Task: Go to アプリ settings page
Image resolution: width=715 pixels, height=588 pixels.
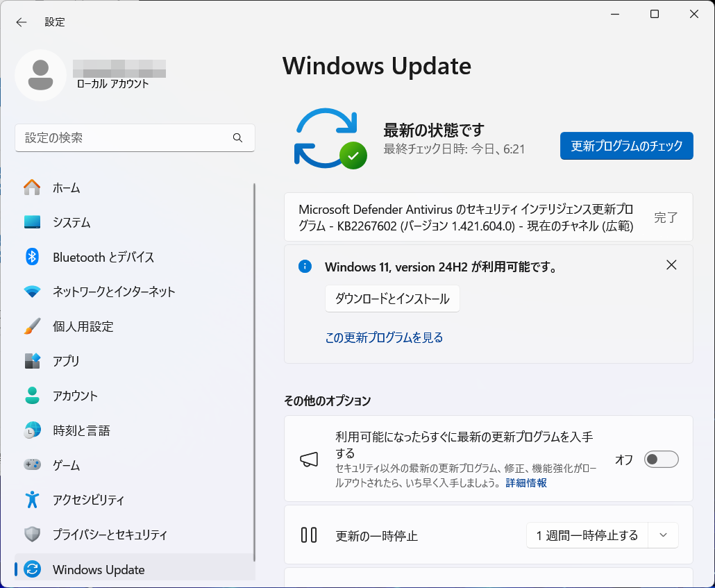Action: (x=135, y=361)
